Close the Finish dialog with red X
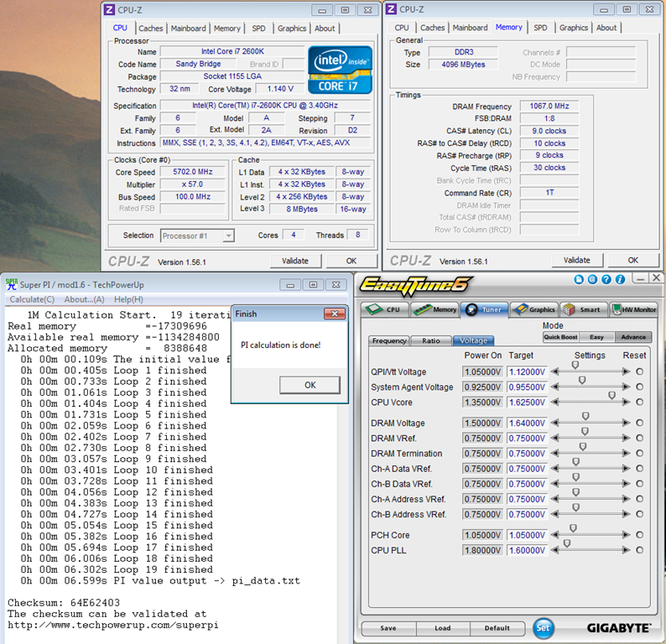Image resolution: width=666 pixels, height=644 pixels. [335, 314]
